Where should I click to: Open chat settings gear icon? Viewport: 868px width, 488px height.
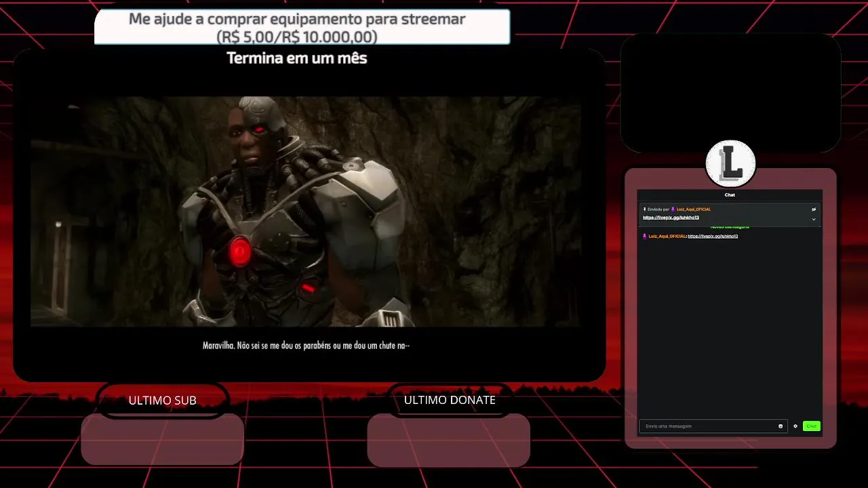click(795, 426)
